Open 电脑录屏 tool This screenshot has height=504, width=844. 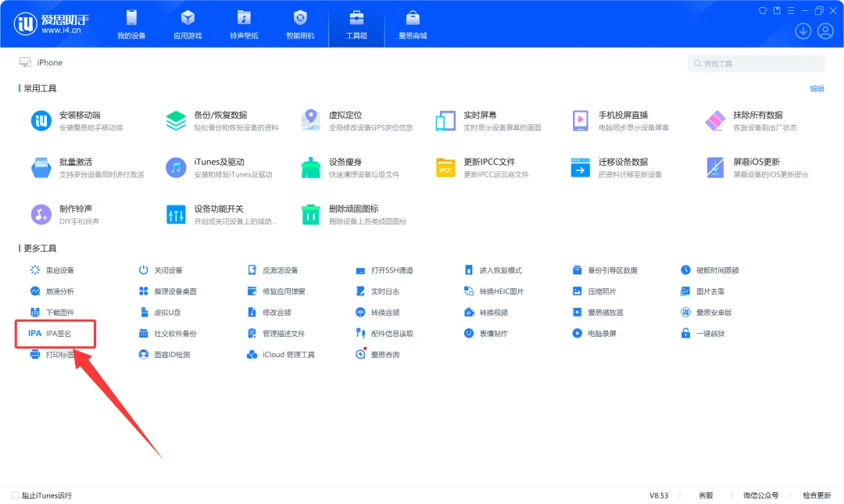[594, 334]
